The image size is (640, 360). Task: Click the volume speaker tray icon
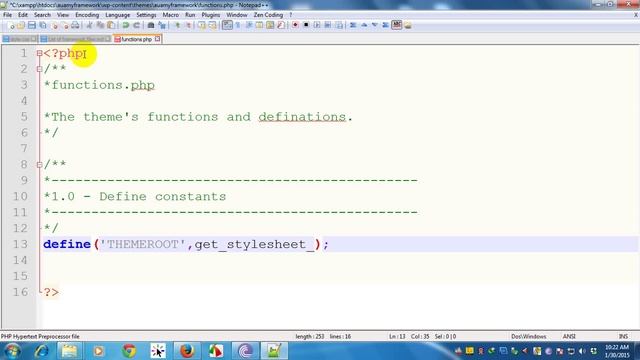(x=582, y=351)
